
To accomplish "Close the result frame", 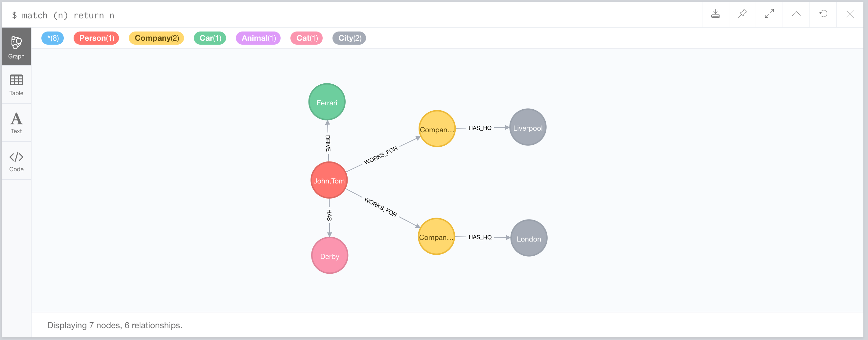I will [x=850, y=14].
